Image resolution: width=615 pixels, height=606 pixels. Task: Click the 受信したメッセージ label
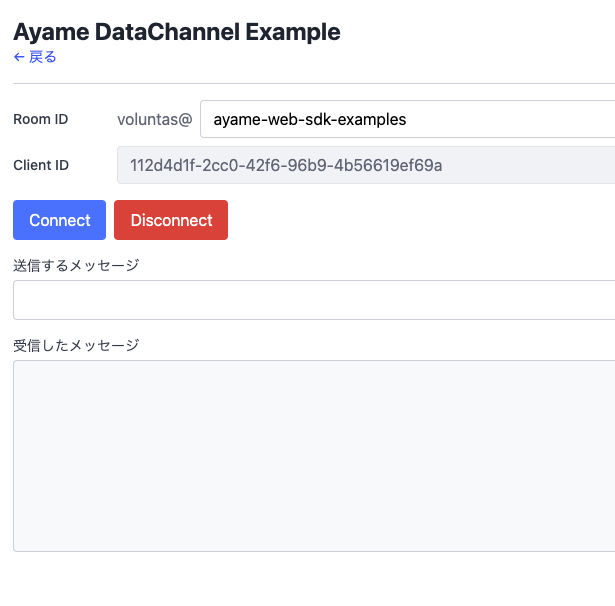pos(76,345)
